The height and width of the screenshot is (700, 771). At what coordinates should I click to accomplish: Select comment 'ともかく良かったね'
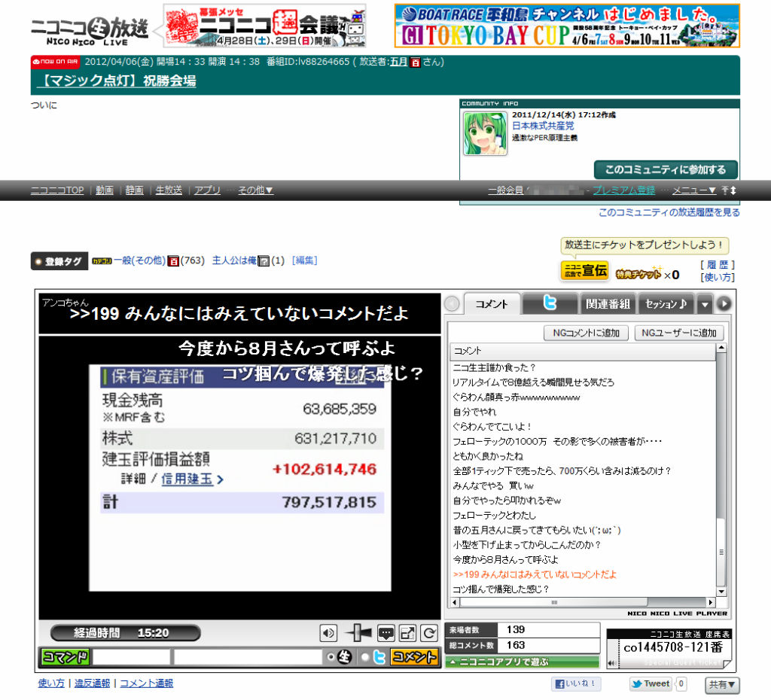pos(488,456)
